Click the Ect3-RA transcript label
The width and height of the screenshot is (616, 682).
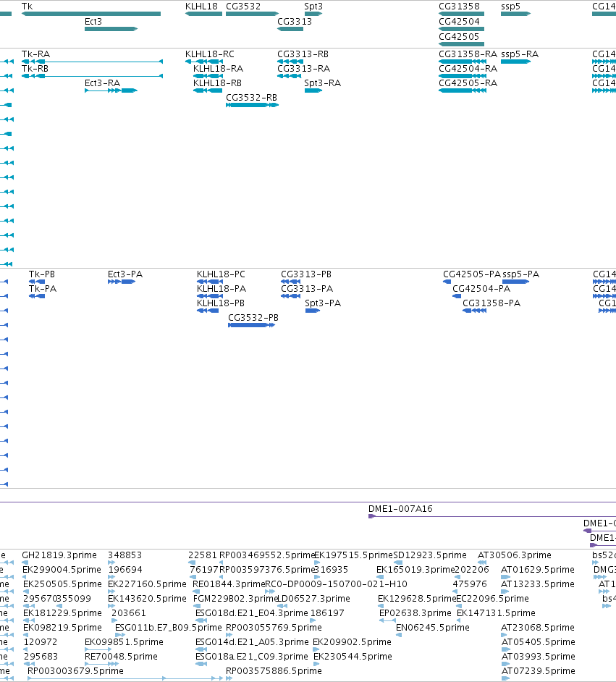coord(102,83)
